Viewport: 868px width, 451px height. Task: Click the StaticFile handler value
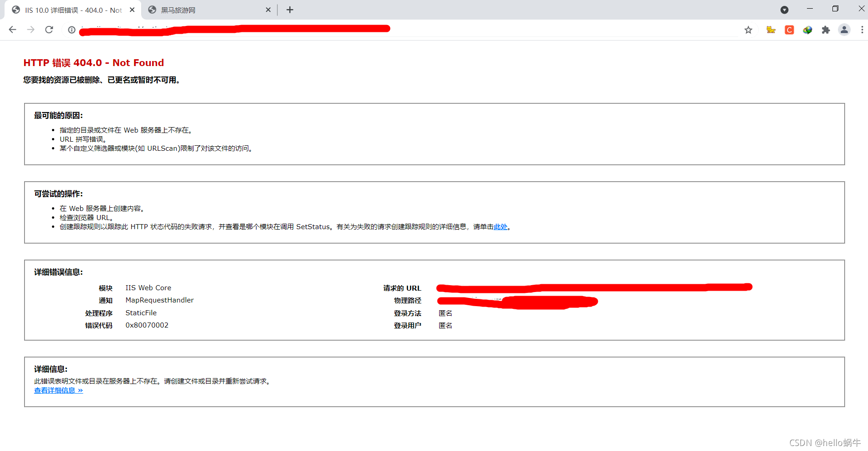point(141,313)
